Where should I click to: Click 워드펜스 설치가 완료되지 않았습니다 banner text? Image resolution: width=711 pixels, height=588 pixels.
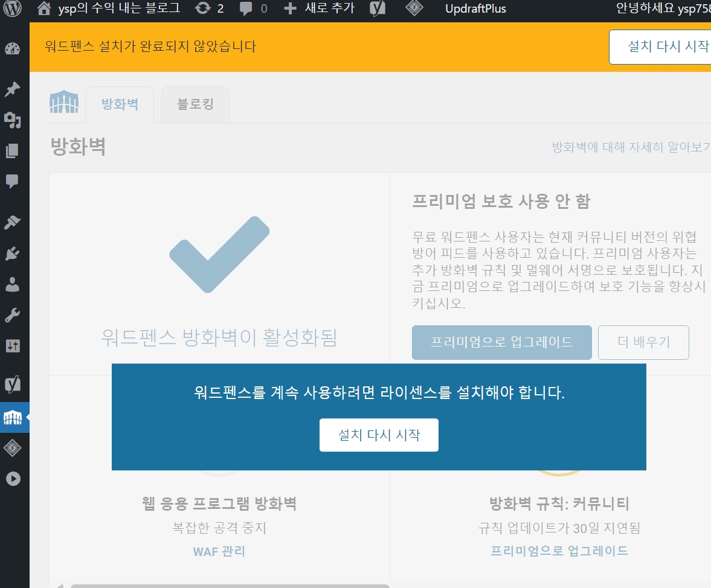[x=150, y=46]
